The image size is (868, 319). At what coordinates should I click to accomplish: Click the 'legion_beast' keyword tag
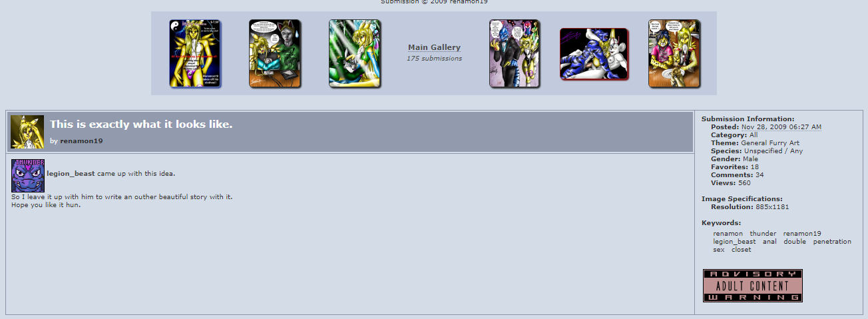(734, 242)
